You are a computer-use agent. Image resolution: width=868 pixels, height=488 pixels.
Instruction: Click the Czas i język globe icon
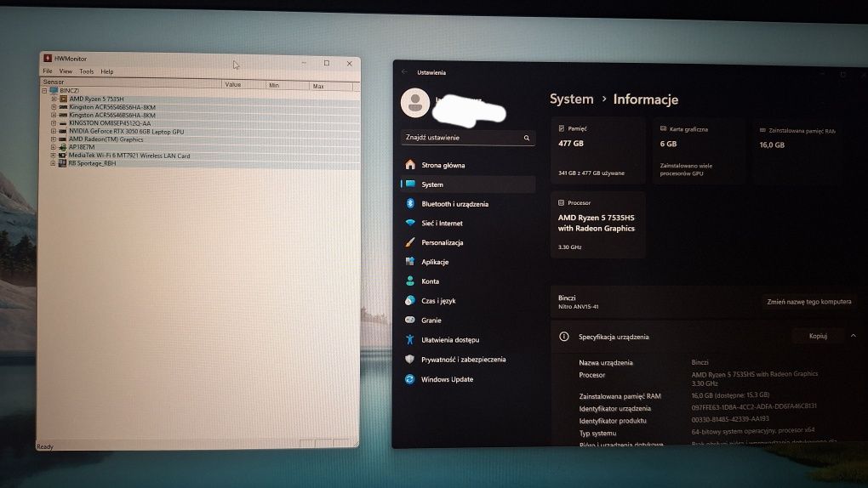410,300
